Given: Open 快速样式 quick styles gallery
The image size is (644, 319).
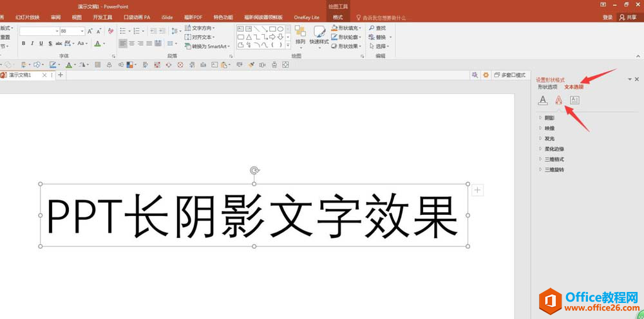Looking at the screenshot, I should click(x=319, y=36).
